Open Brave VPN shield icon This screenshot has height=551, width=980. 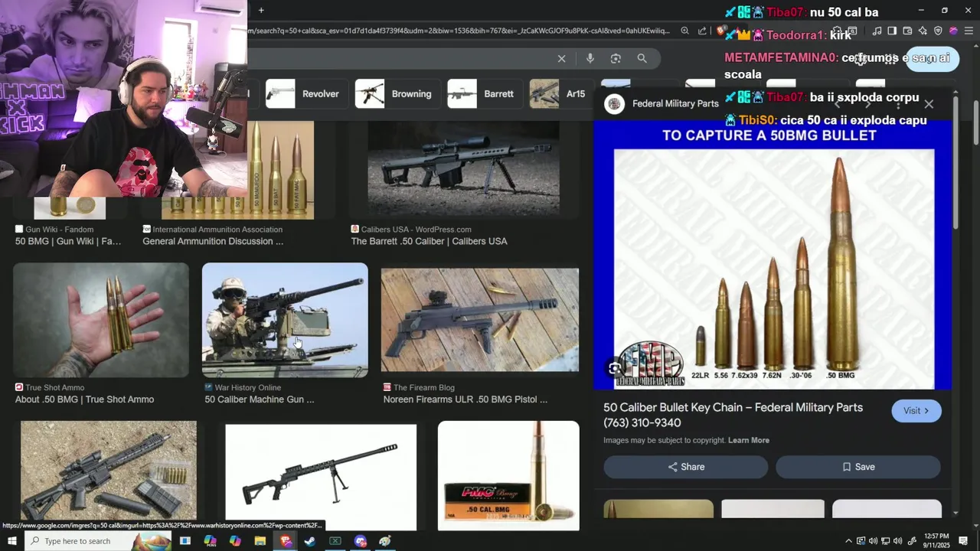click(938, 31)
